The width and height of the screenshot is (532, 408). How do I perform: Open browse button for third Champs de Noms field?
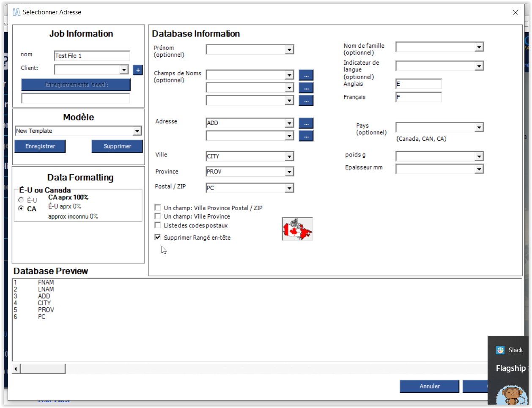[306, 101]
